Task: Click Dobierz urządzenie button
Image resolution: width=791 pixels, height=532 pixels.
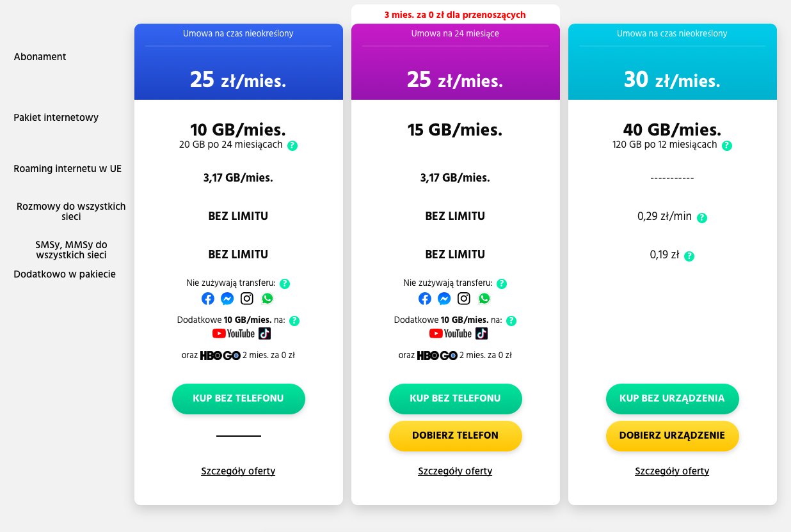Action: coord(672,435)
